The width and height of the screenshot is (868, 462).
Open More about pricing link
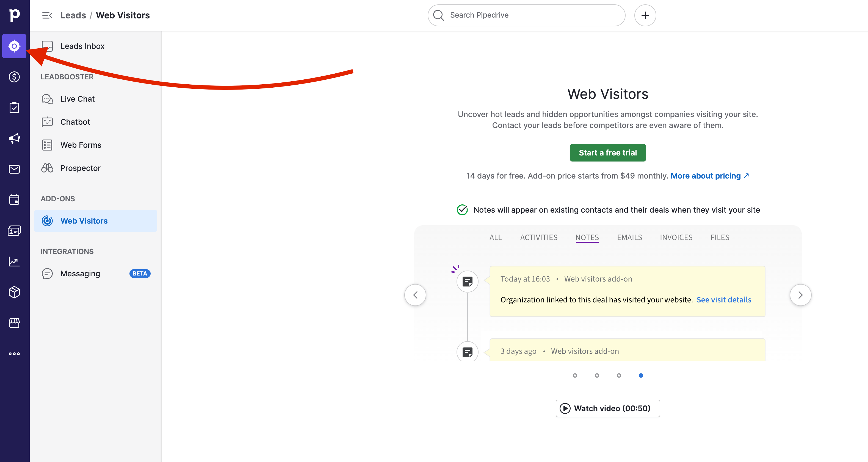[x=710, y=176]
